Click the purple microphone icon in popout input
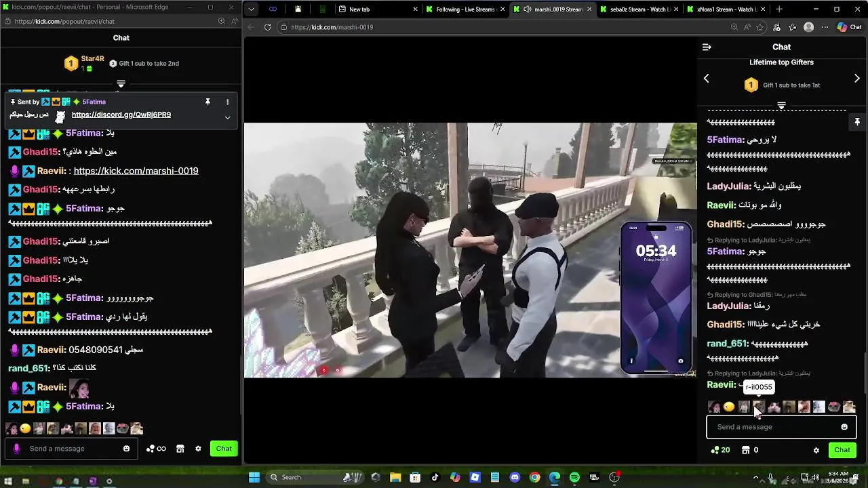Image resolution: width=868 pixels, height=488 pixels. [16, 449]
